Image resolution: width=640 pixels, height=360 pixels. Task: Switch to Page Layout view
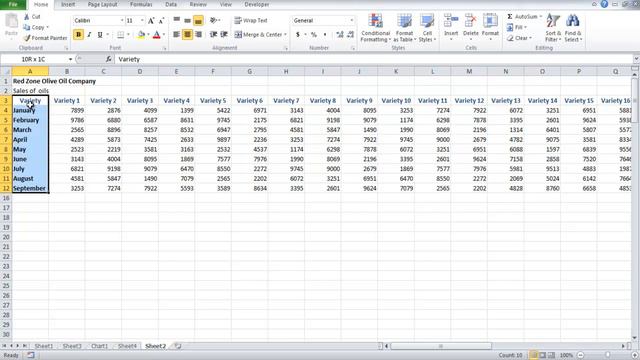pyautogui.click(x=542, y=355)
